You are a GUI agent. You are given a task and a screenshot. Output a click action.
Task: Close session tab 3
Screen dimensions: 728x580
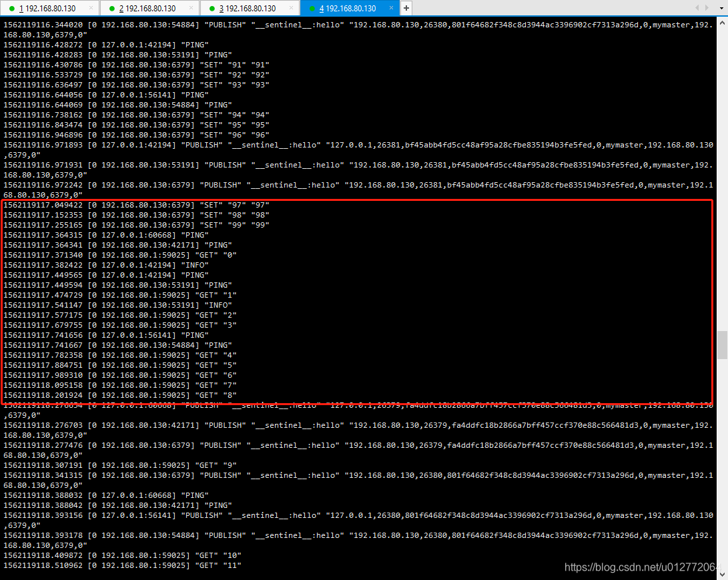pos(291,8)
